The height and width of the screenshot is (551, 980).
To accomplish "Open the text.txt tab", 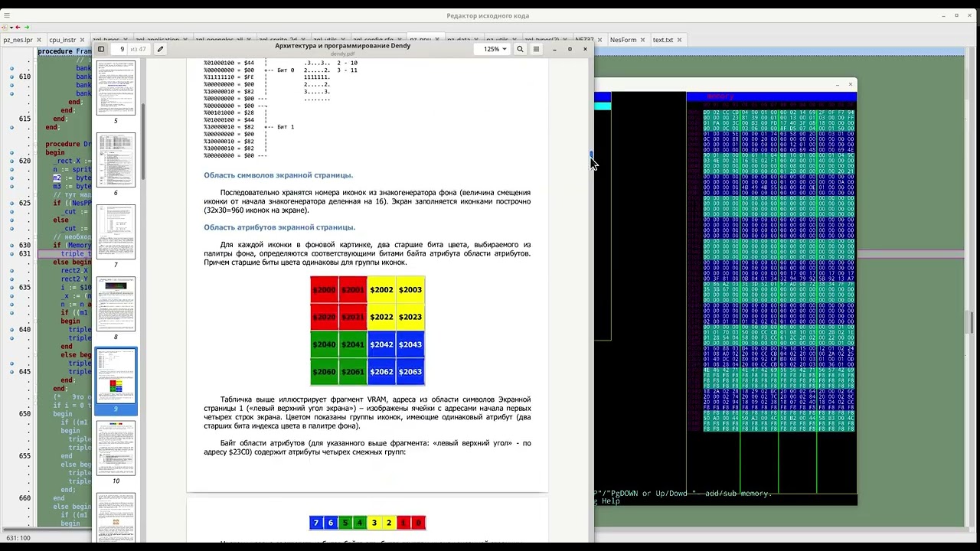I will pos(662,40).
